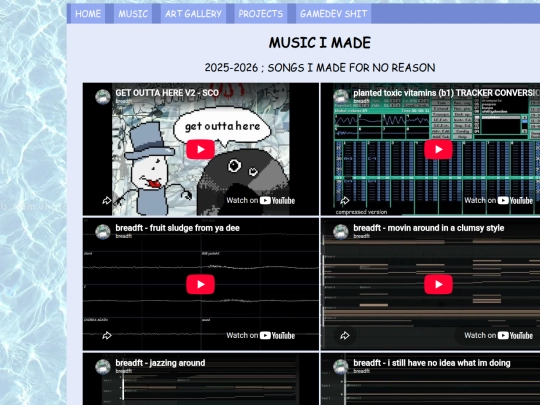The height and width of the screenshot is (405, 540).
Task: Open title link breadft - movin around in a clumsy style
Action: [429, 228]
